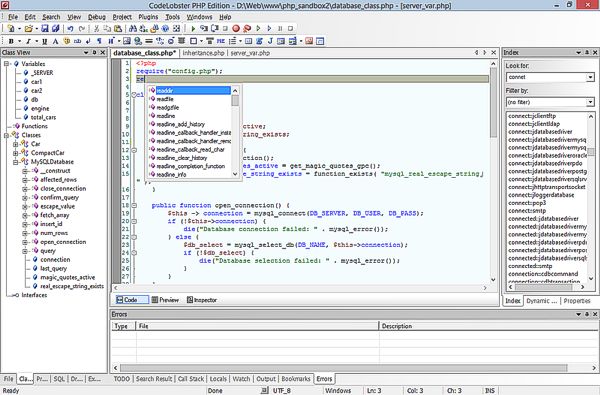This screenshot has width=600, height=395.
Task: Click the Paste clipboard icon
Action: pyautogui.click(x=118, y=28)
